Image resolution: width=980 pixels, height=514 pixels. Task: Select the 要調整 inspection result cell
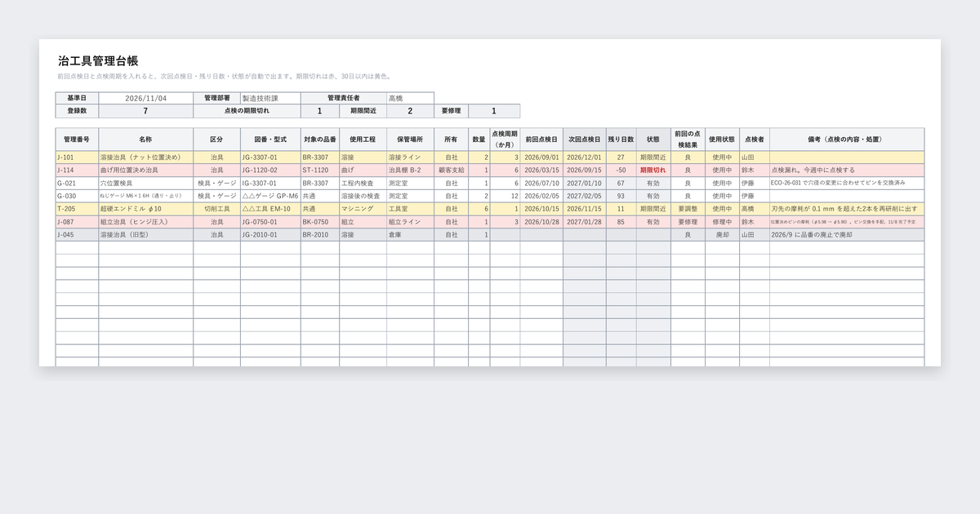[688, 209]
